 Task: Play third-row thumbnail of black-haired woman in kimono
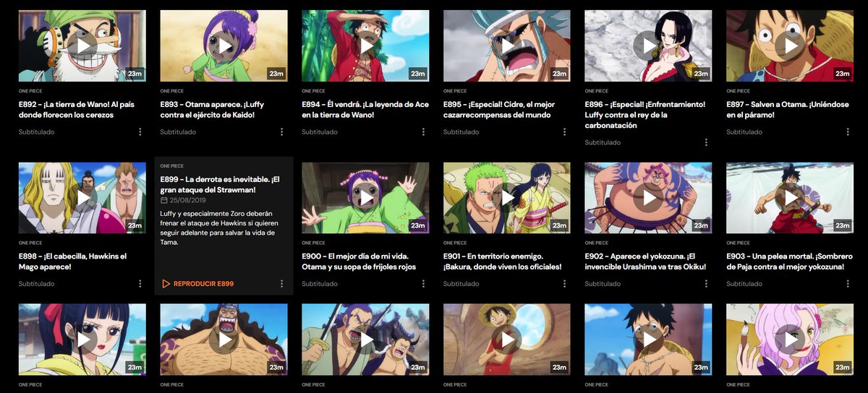(x=82, y=339)
